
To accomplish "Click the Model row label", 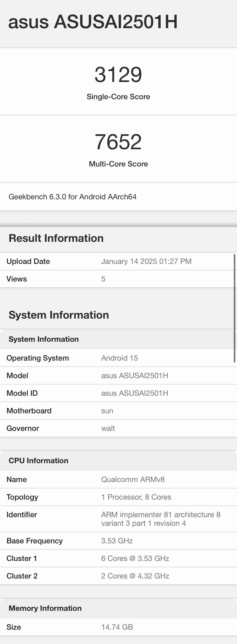I will (17, 375).
